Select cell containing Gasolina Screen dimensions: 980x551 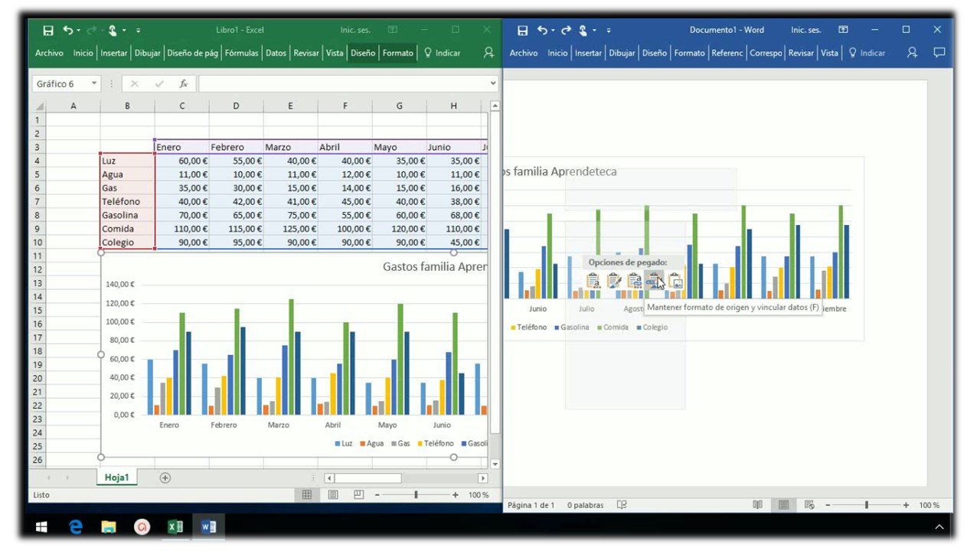[x=127, y=215]
